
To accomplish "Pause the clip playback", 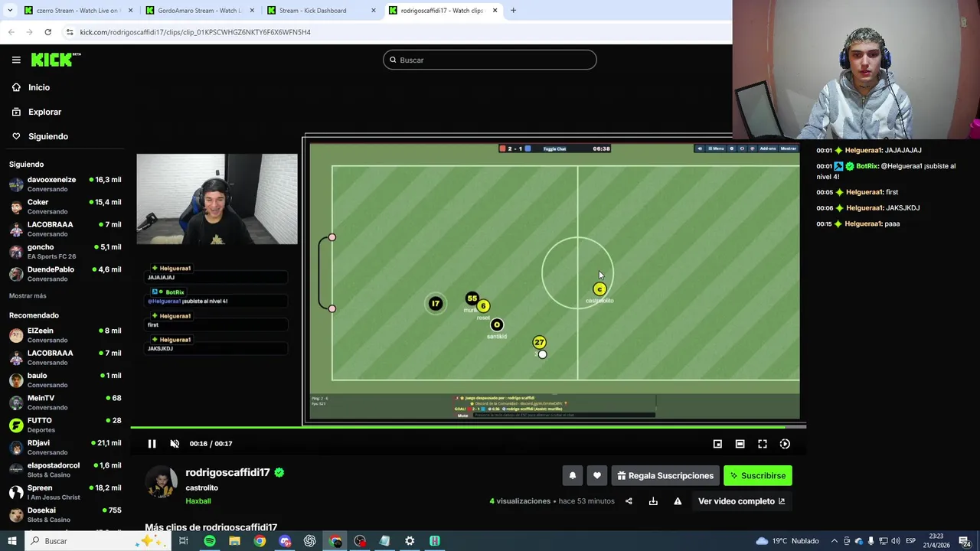I will pyautogui.click(x=152, y=444).
